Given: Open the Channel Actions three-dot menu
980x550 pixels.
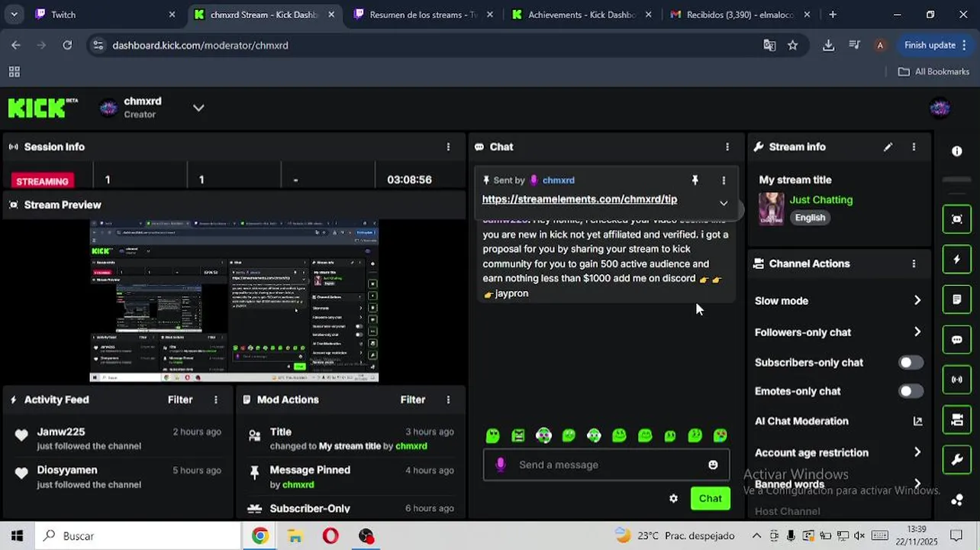Looking at the screenshot, I should pyautogui.click(x=914, y=264).
